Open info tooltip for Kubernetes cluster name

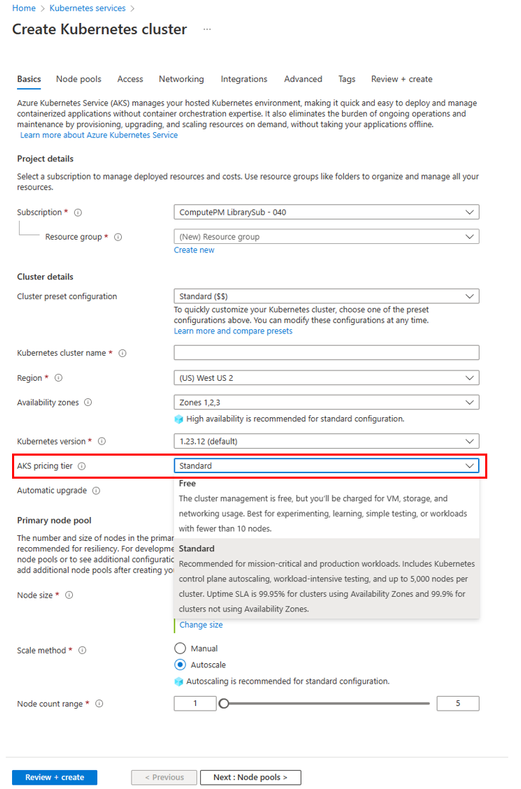122,353
